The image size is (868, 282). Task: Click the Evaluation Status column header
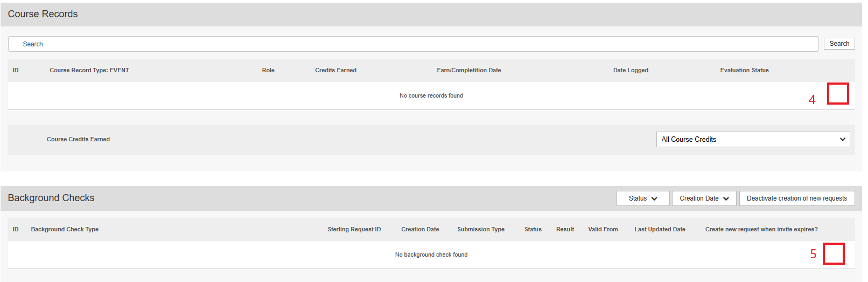744,70
